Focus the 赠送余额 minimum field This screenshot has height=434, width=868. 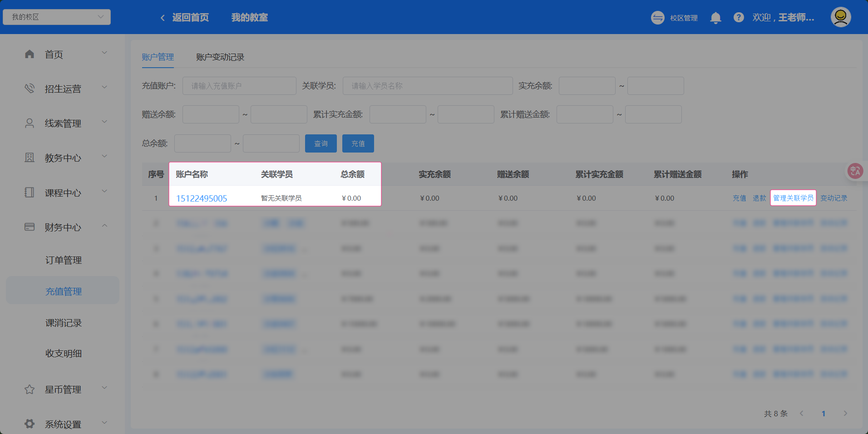[x=211, y=114]
